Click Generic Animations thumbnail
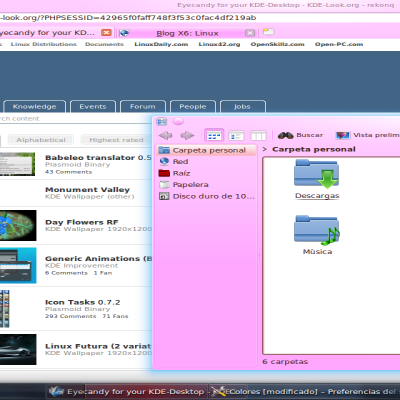Viewport: 400px width, 400px height. coord(18,266)
